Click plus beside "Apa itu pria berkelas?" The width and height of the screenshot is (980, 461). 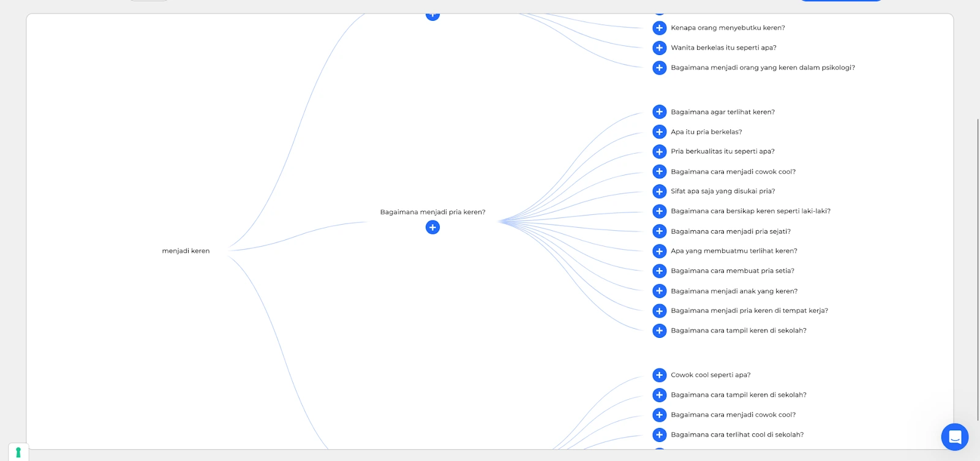click(x=659, y=132)
